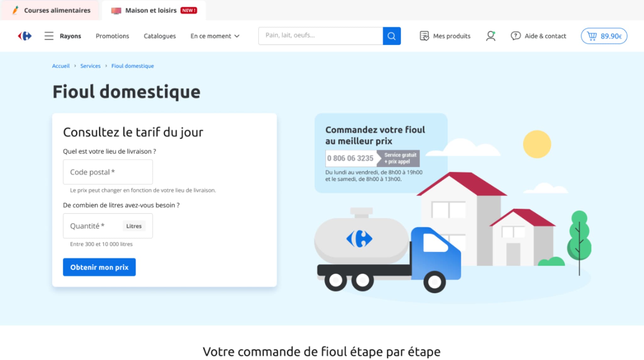The image size is (644, 360).
Task: Click the blue search magnifier button
Action: (x=391, y=36)
